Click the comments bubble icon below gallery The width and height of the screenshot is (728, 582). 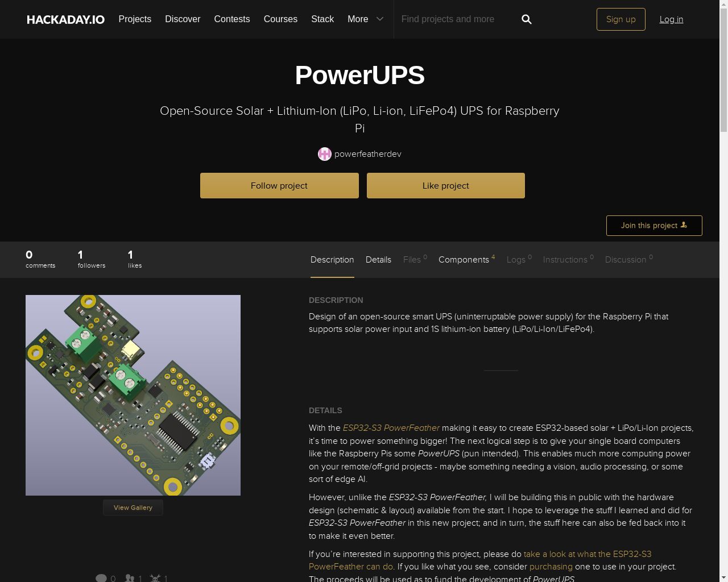101,578
